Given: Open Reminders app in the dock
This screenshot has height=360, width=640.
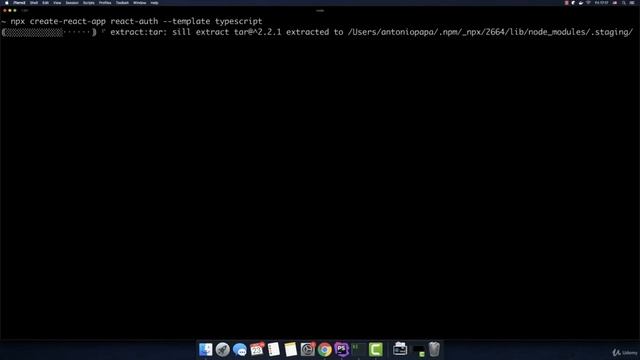Looking at the screenshot, I should (x=273, y=349).
